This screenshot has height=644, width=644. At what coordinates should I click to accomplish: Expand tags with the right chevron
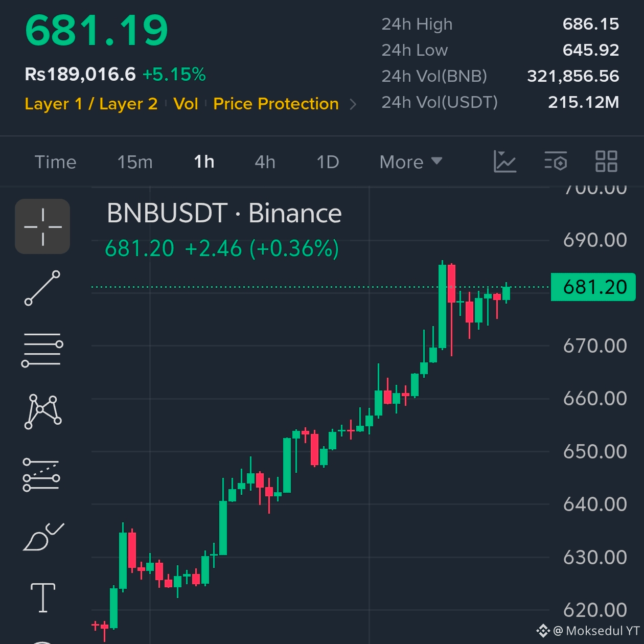tap(353, 104)
